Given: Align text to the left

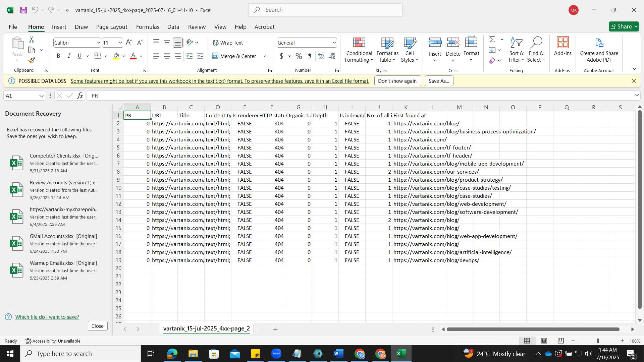Looking at the screenshot, I should [156, 56].
